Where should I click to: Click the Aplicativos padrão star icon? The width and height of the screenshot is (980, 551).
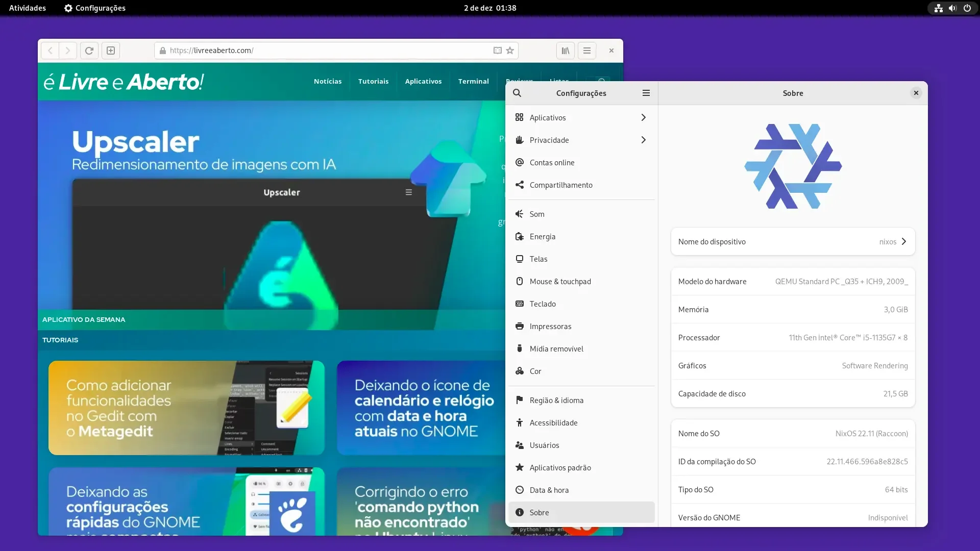[x=520, y=467]
